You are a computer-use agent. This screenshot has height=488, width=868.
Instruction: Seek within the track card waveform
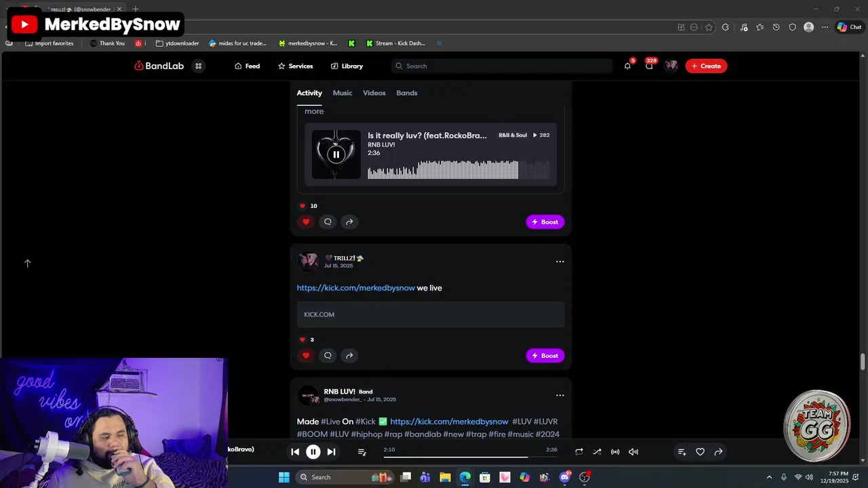[458, 169]
